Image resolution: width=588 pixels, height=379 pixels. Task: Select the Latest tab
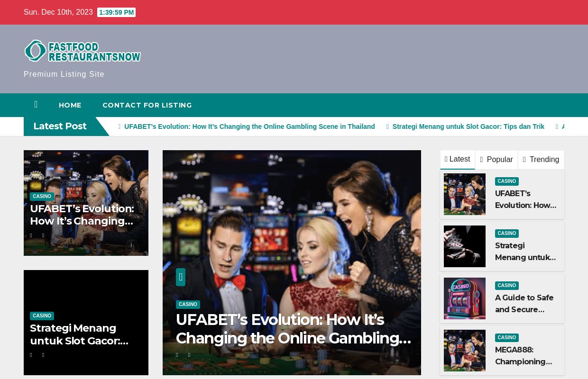[x=458, y=159]
